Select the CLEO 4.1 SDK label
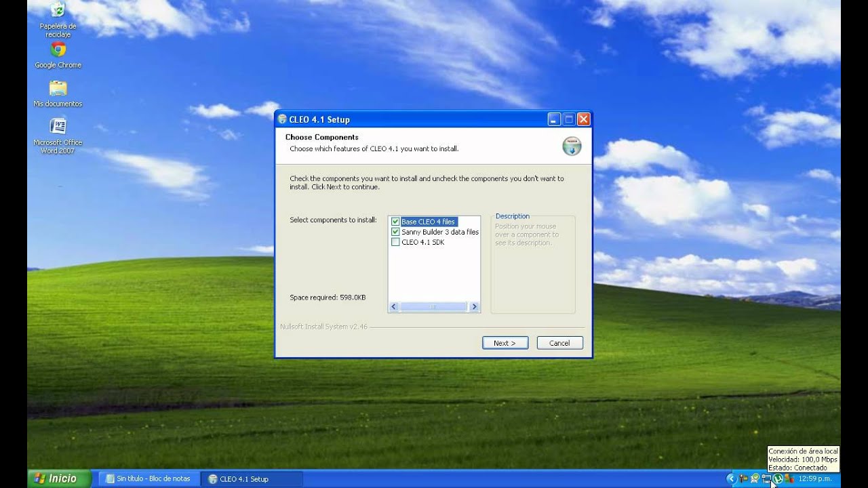The width and height of the screenshot is (868, 488). (x=423, y=242)
